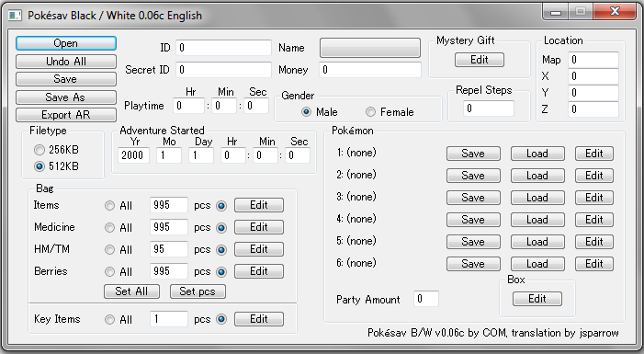Load a Pokémon into slot 6

537,264
